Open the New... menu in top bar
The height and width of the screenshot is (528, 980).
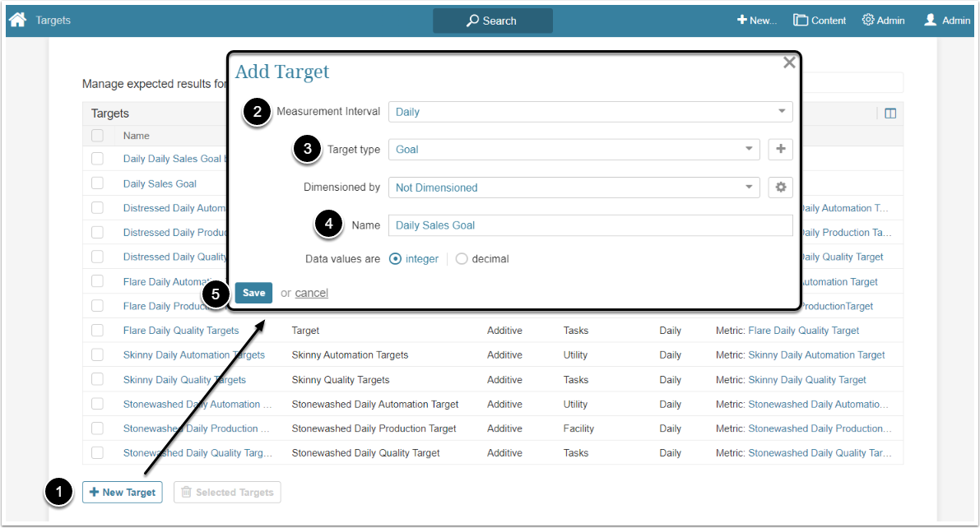757,21
